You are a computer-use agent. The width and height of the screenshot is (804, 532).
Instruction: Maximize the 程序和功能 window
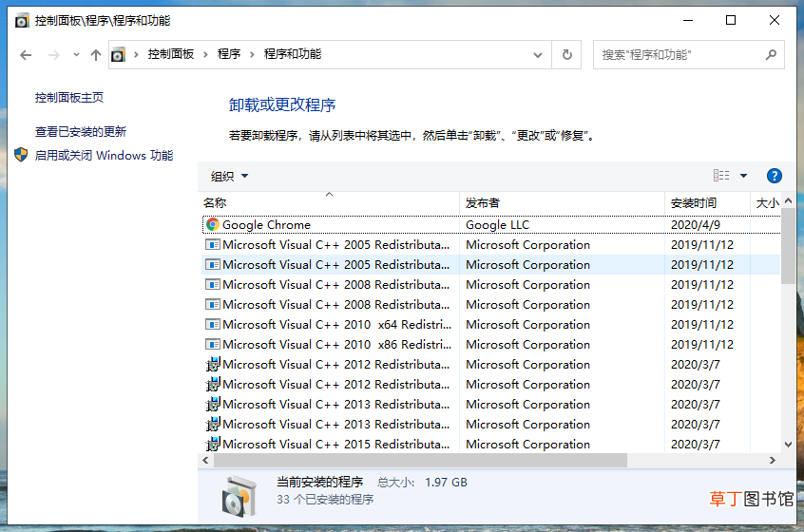tap(731, 21)
